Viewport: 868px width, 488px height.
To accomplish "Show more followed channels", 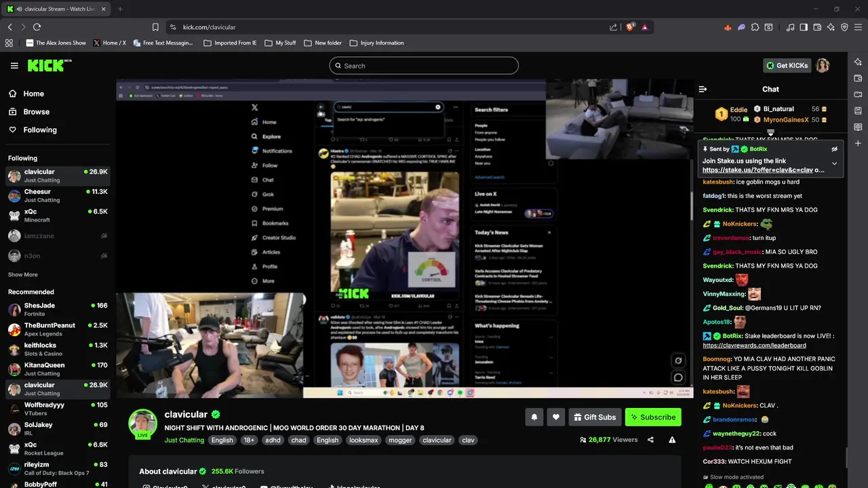I will tap(22, 274).
